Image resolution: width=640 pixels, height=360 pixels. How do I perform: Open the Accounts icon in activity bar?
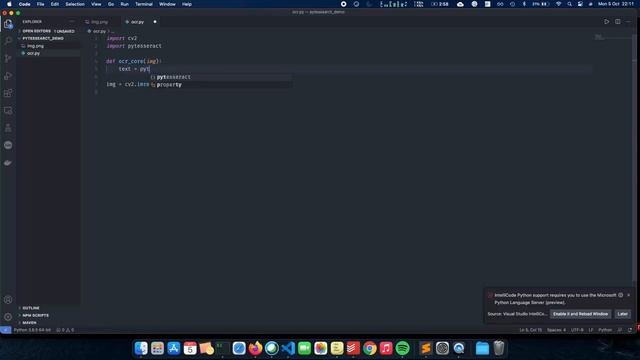[x=8, y=300]
